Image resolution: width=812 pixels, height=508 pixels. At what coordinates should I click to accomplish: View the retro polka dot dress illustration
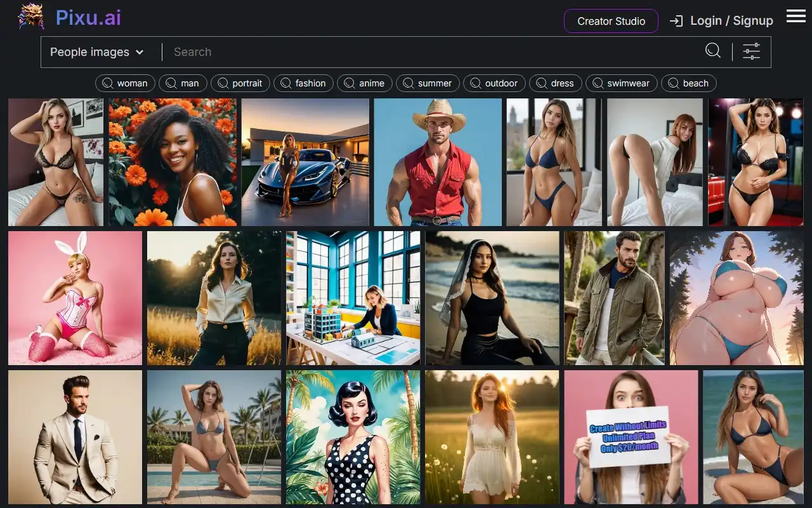(x=353, y=437)
